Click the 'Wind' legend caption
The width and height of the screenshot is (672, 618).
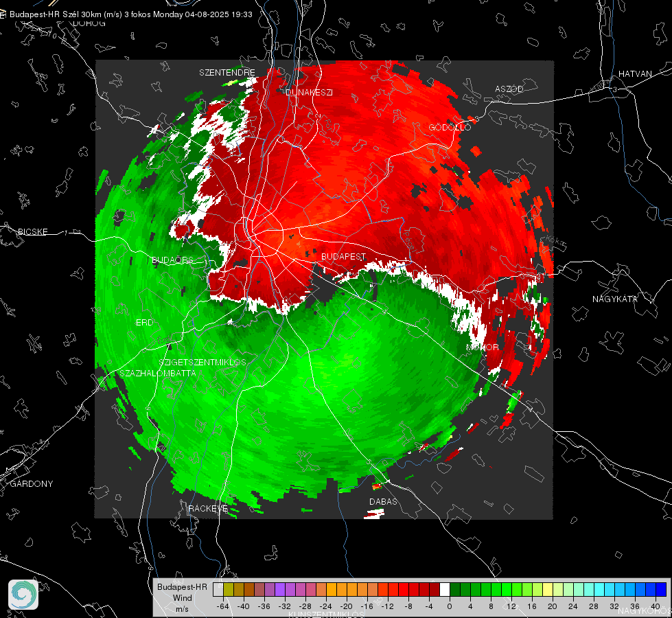182,598
